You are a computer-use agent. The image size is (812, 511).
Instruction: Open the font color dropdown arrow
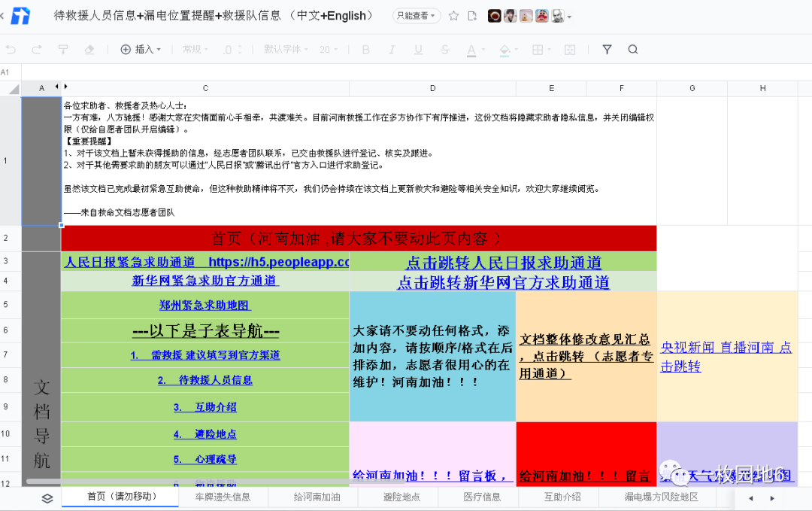coord(483,50)
